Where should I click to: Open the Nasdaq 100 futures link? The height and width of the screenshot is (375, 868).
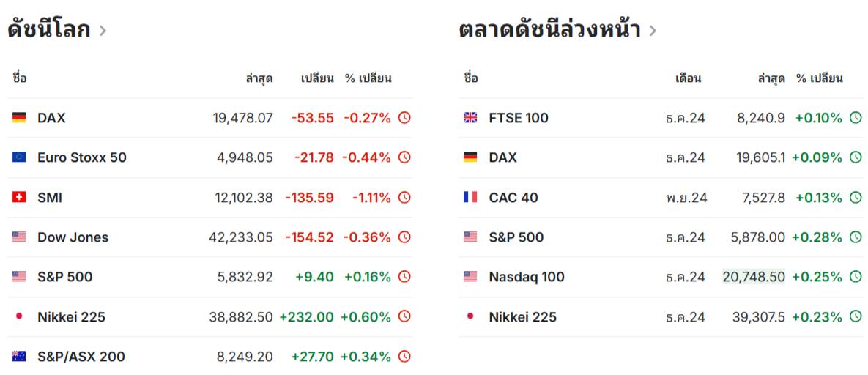[x=527, y=277]
